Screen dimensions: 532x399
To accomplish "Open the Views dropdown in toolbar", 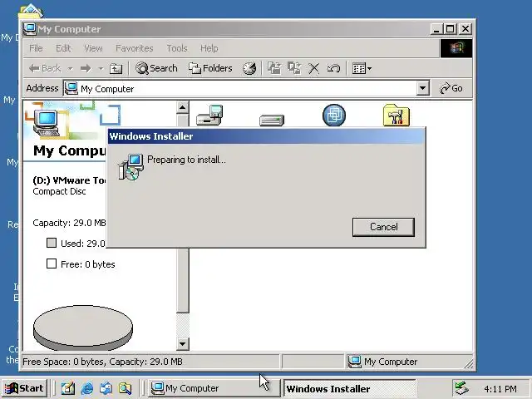I will 362,68.
